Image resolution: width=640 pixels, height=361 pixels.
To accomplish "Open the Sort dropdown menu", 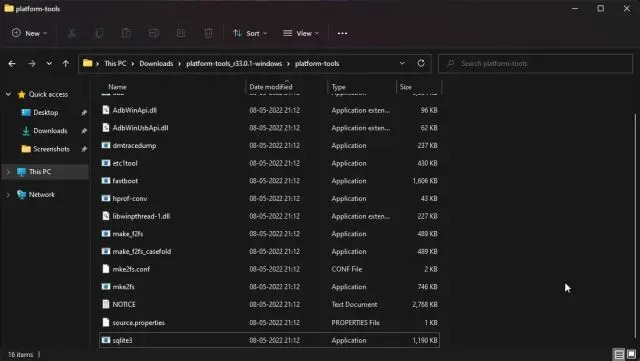I will pos(249,33).
